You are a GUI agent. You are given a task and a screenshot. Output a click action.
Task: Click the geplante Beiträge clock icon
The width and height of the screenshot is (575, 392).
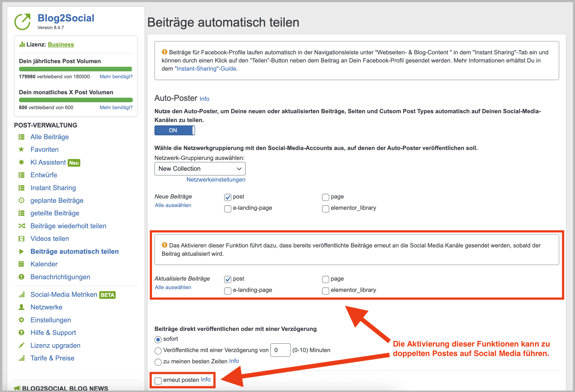tap(21, 201)
